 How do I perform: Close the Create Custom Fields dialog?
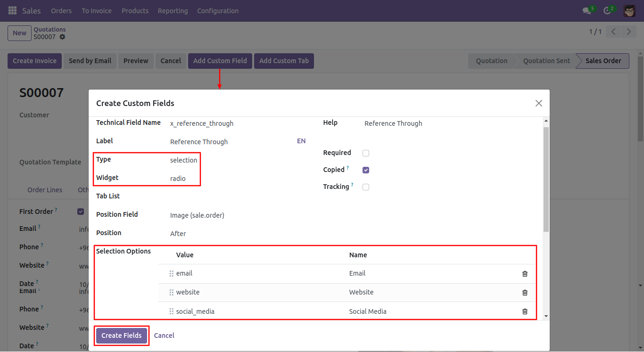539,103
